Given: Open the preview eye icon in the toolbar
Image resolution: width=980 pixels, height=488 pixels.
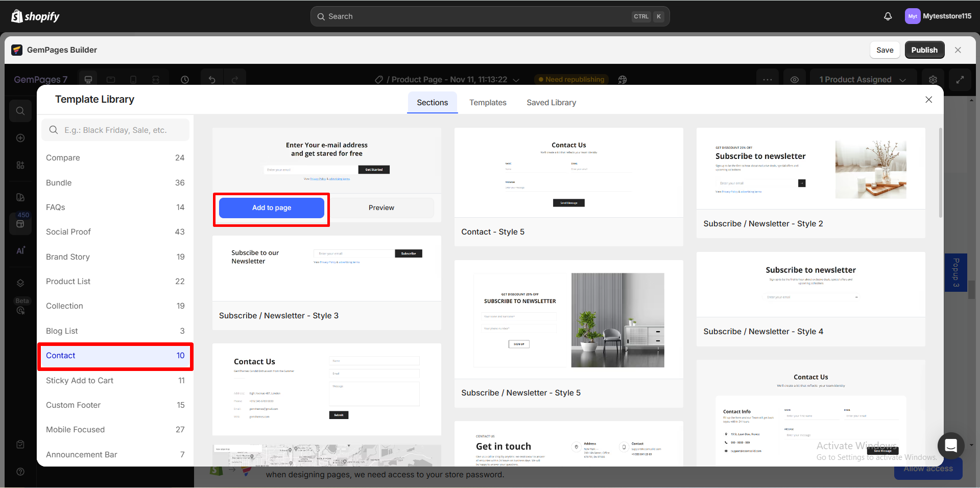Looking at the screenshot, I should [x=795, y=79].
